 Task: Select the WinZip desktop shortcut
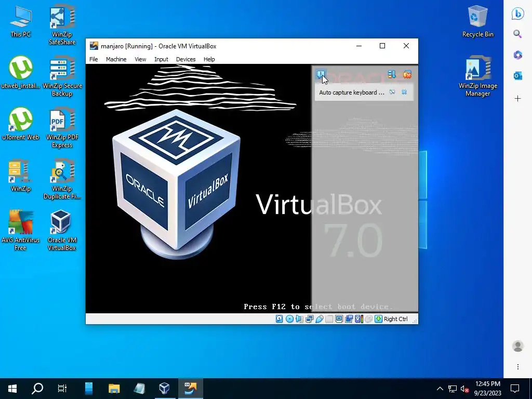point(20,176)
